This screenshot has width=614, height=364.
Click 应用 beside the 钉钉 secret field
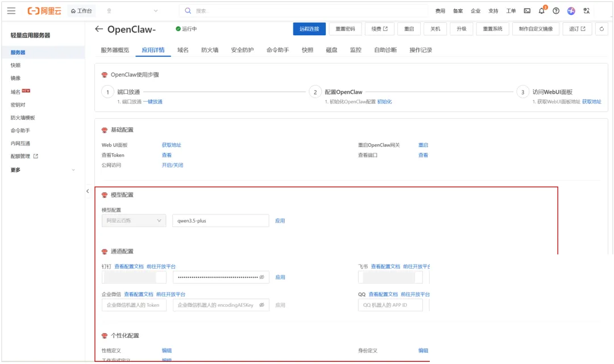[280, 277]
